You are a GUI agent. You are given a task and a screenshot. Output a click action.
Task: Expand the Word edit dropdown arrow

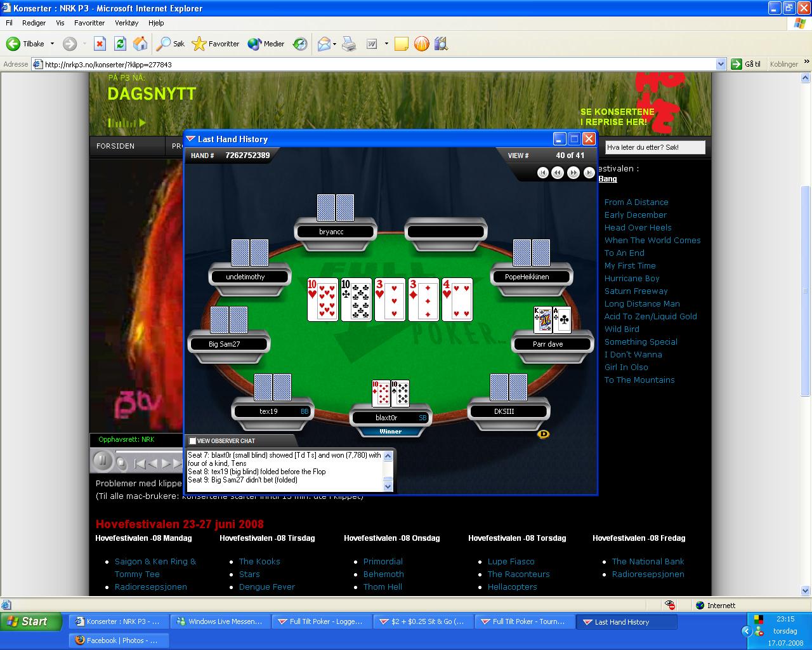[x=385, y=44]
